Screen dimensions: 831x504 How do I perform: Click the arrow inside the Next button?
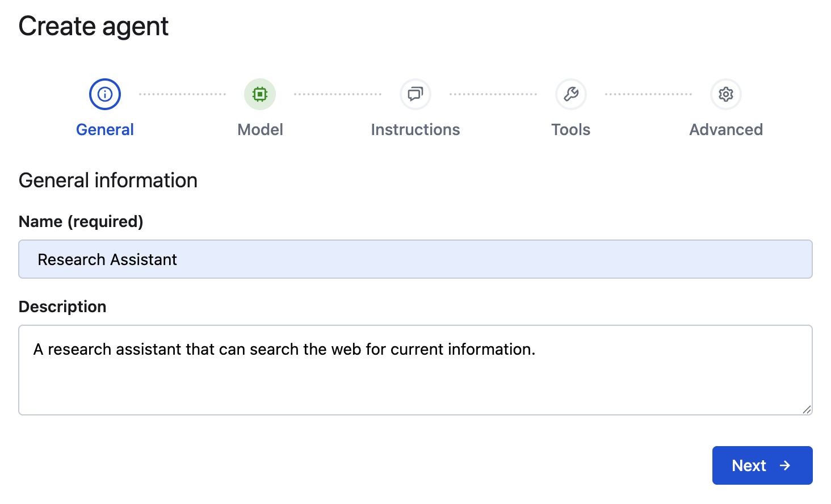coord(785,465)
